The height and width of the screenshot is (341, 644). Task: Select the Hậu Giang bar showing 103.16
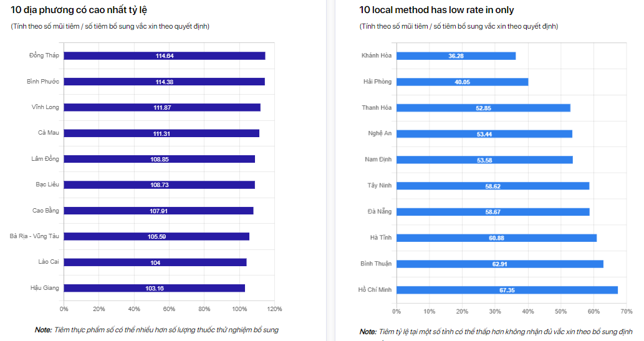pos(154,288)
